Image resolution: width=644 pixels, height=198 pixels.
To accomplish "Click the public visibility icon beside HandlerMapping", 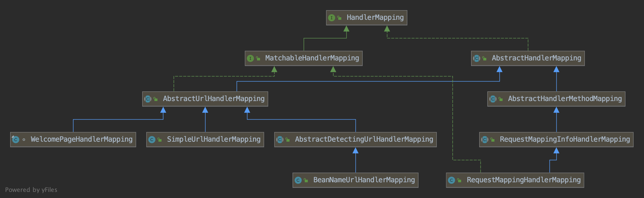I will [339, 18].
